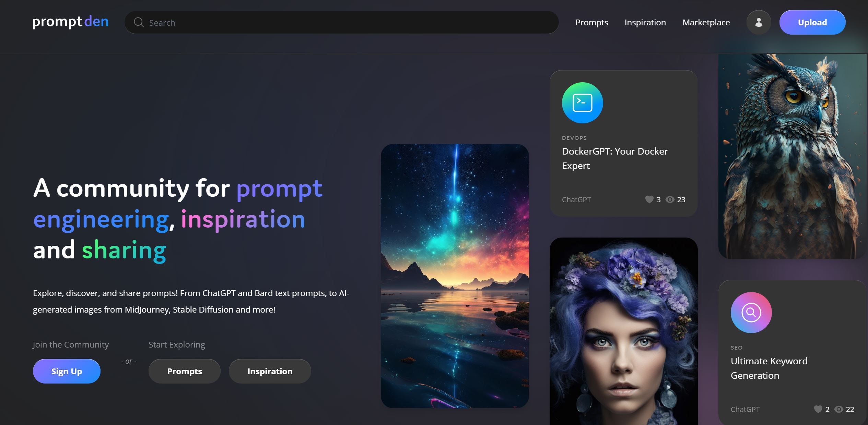Click the DockerGPT terminal icon
The height and width of the screenshot is (425, 868).
pyautogui.click(x=582, y=103)
